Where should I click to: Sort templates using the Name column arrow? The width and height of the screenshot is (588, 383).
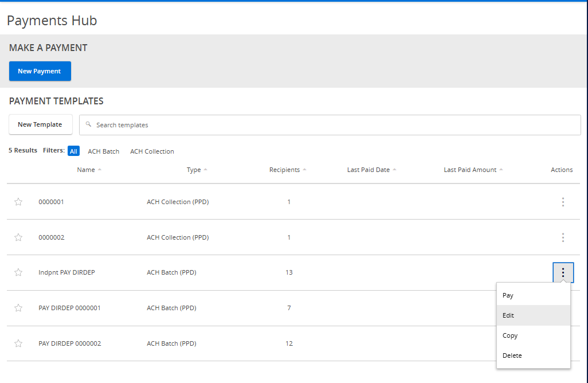pos(100,169)
